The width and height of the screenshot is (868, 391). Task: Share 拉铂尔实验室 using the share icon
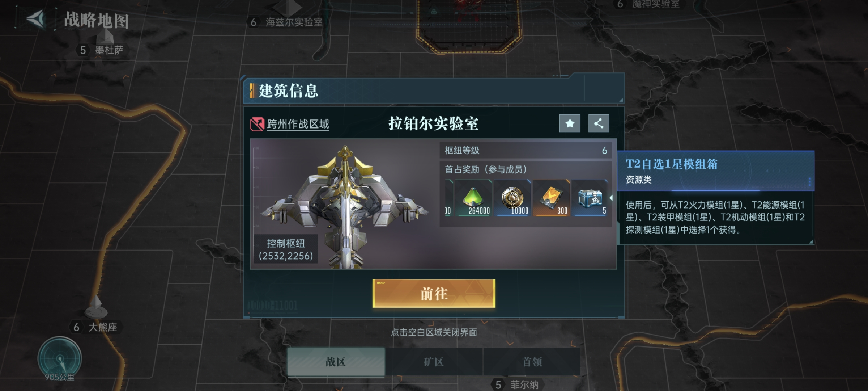pyautogui.click(x=599, y=123)
